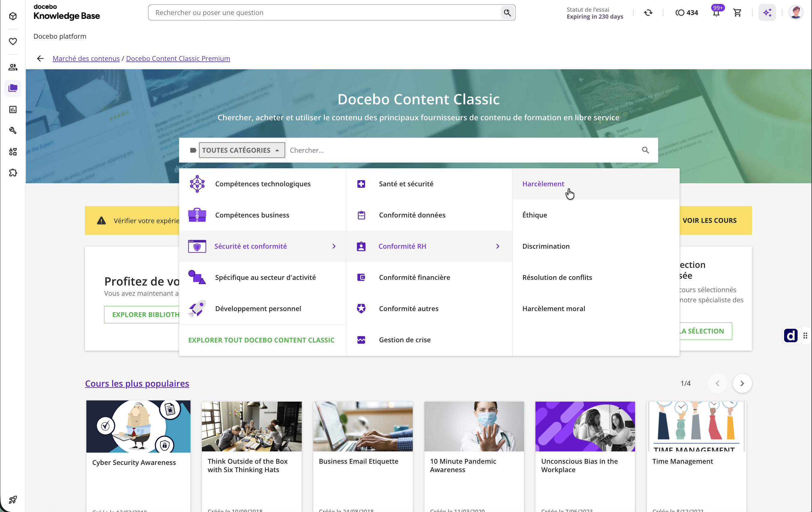812x512 pixels.
Task: Open the users management sidebar icon
Action: (x=13, y=67)
